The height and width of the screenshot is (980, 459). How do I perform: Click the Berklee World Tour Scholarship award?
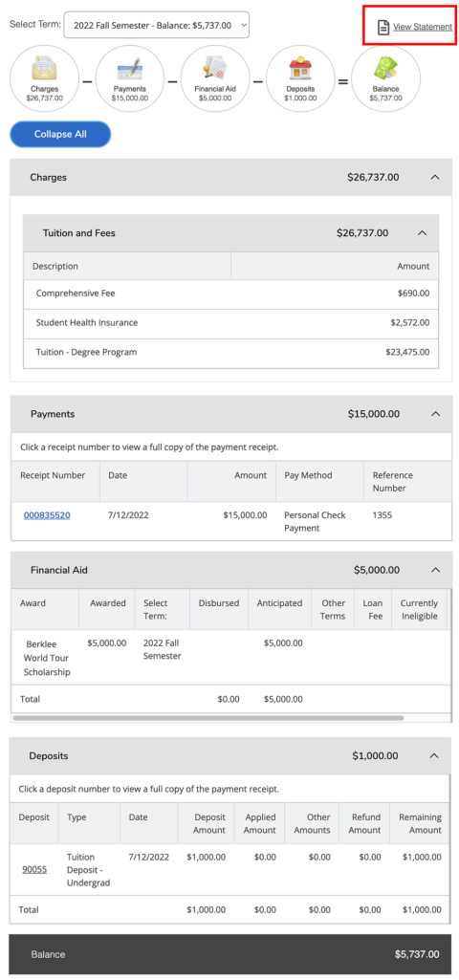coord(47,658)
